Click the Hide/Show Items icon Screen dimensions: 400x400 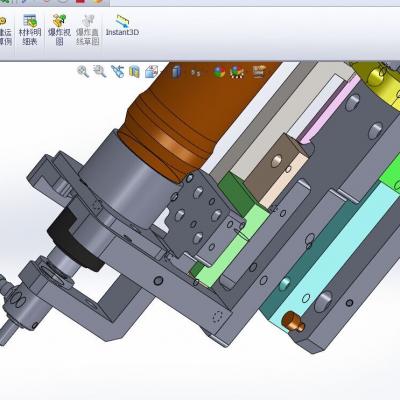[x=196, y=72]
